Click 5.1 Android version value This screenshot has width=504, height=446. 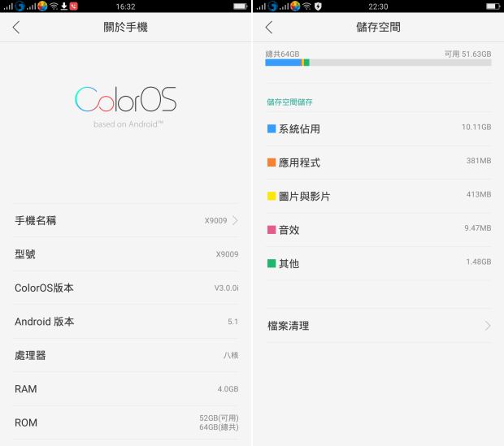coord(233,322)
